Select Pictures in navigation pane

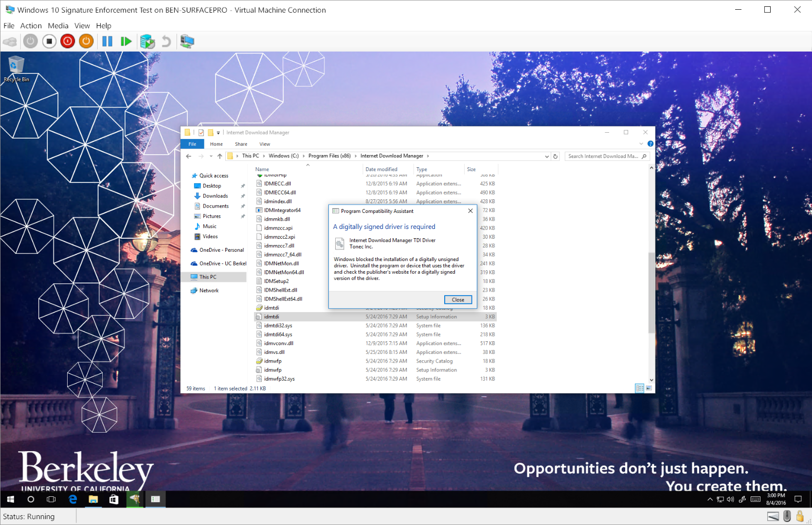point(212,216)
